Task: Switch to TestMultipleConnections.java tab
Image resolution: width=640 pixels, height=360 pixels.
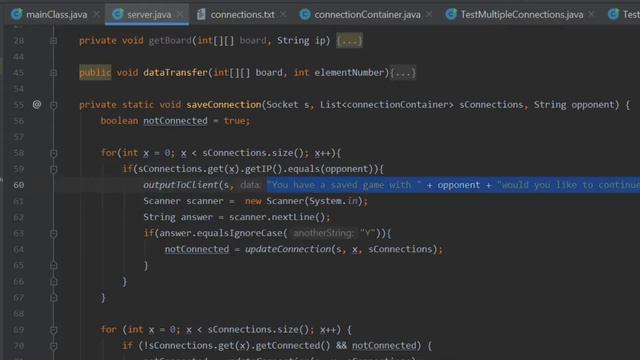Action: pos(522,15)
